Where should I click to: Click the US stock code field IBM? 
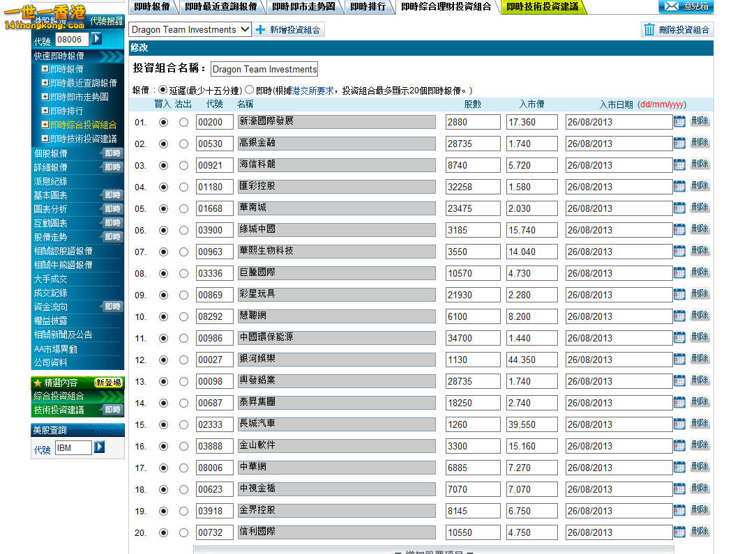(73, 448)
